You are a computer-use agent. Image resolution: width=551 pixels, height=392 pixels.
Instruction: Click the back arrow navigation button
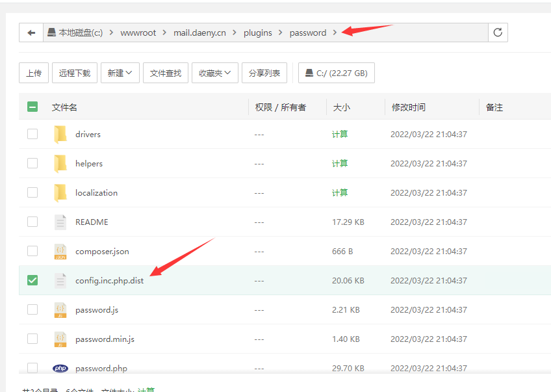pyautogui.click(x=31, y=33)
